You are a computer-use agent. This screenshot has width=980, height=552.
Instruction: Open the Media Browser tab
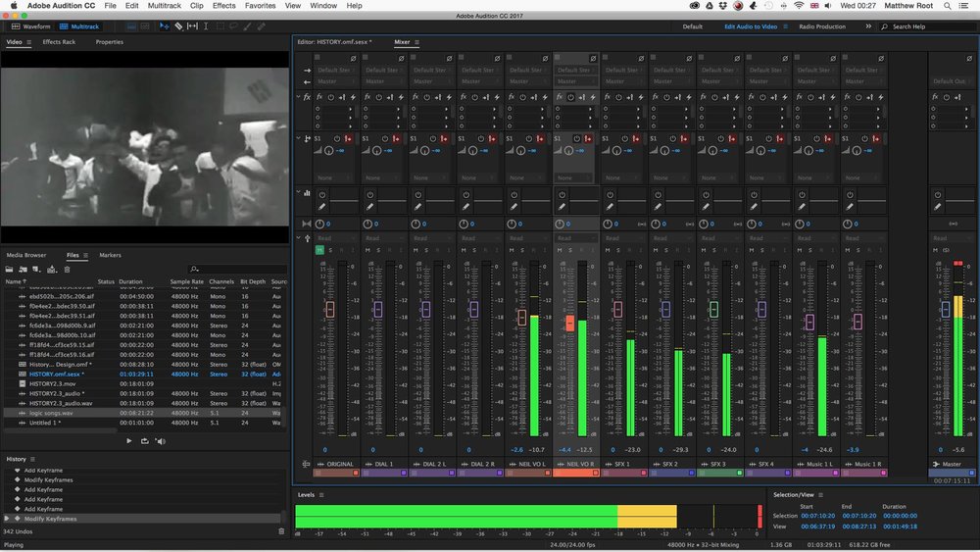(x=26, y=255)
